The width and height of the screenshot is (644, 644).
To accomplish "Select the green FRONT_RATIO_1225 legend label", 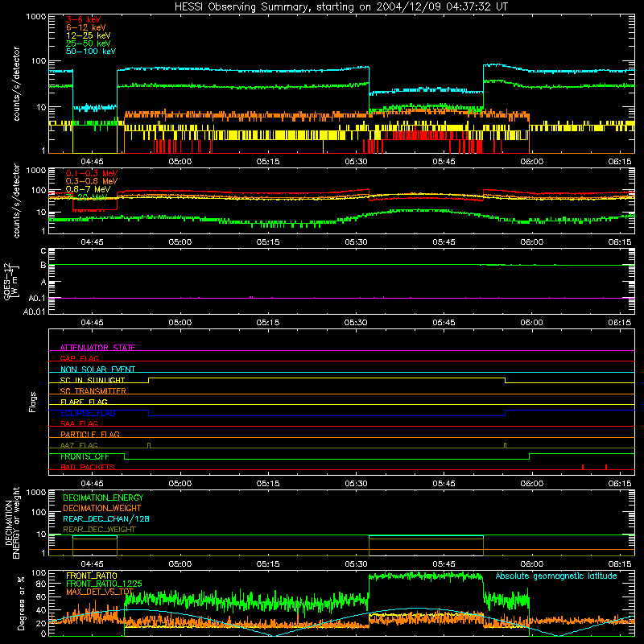I will [104, 584].
